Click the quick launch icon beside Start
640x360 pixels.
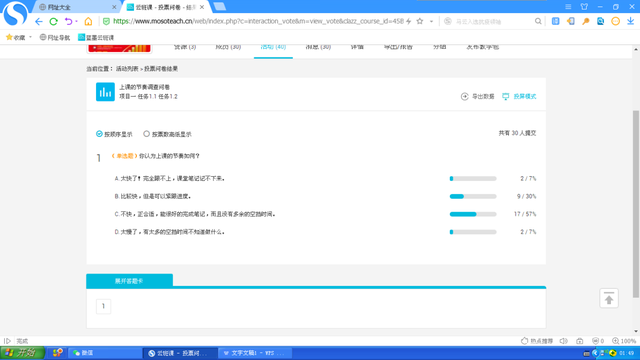[58, 353]
